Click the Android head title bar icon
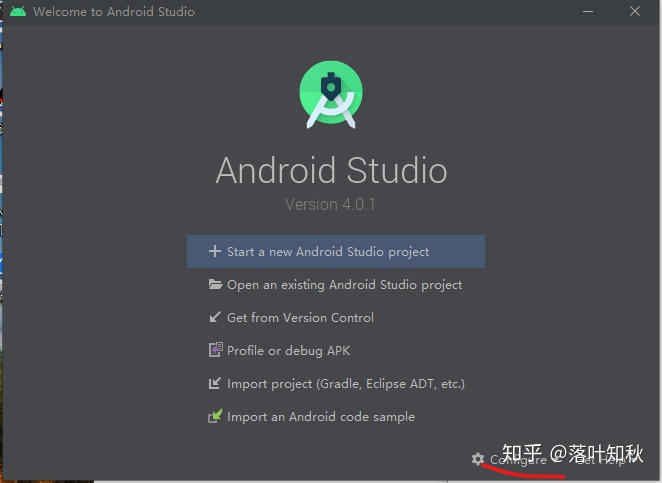Viewport: 662px width, 483px height. 18,11
